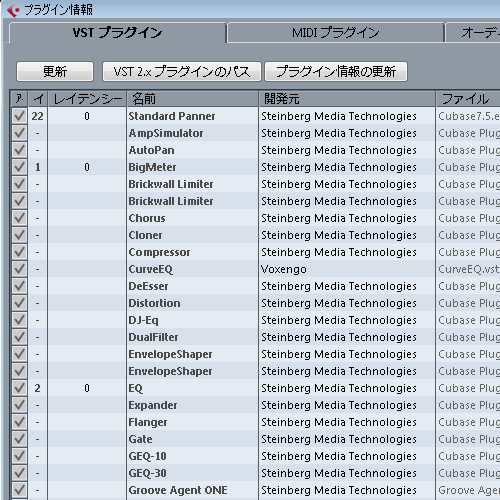500x500 pixels.
Task: Select the AutoPan name
Action: (x=151, y=150)
